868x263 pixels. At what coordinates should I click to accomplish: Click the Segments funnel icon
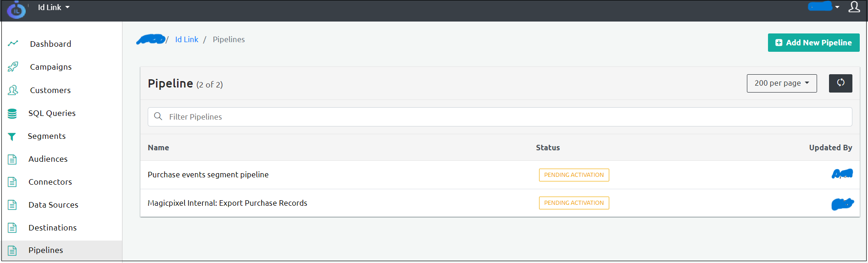[x=12, y=137]
